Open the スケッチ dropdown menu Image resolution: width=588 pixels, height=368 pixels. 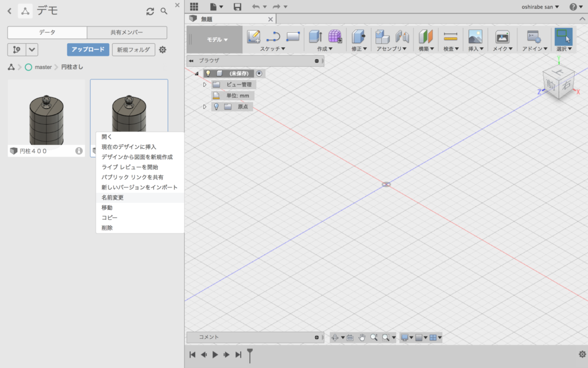tap(273, 49)
